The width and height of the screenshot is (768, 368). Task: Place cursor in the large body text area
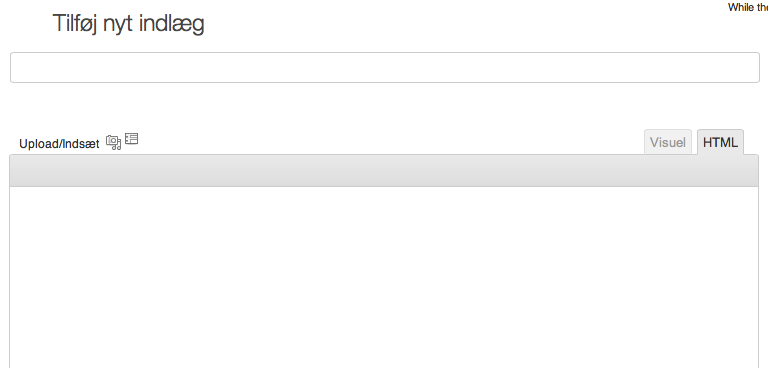coord(384,277)
